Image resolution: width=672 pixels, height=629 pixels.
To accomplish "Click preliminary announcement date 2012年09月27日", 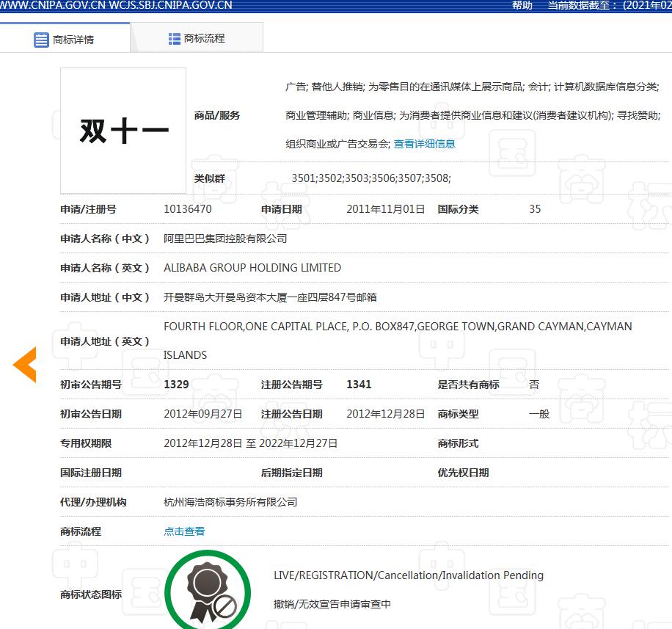I will 203,414.
